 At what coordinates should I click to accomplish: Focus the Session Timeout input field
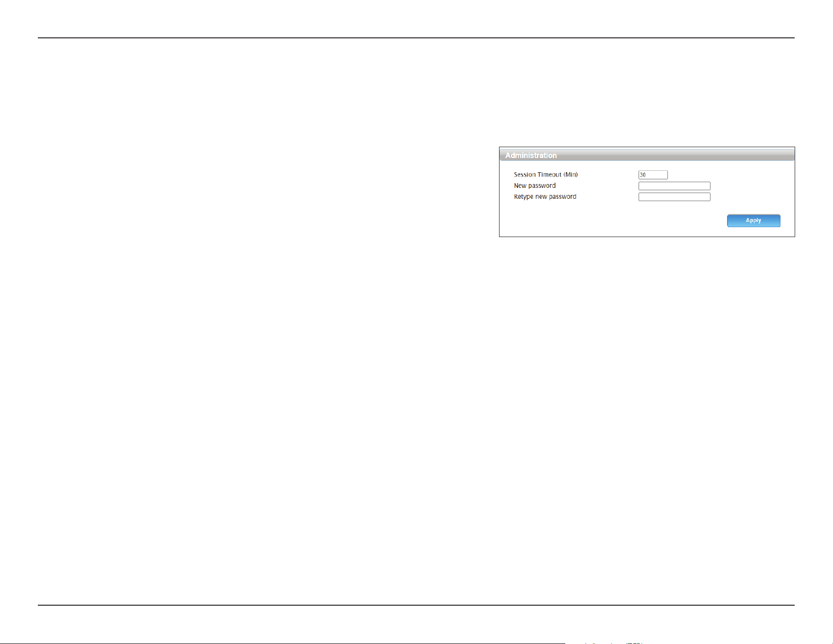tap(653, 175)
